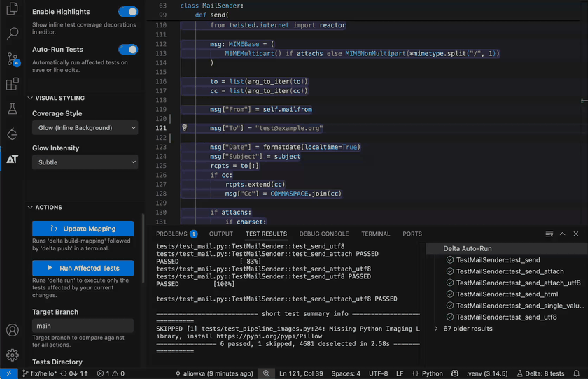The height and width of the screenshot is (379, 588).
Task: Synchronize changes 0 down 1 up
Action: (x=74, y=373)
